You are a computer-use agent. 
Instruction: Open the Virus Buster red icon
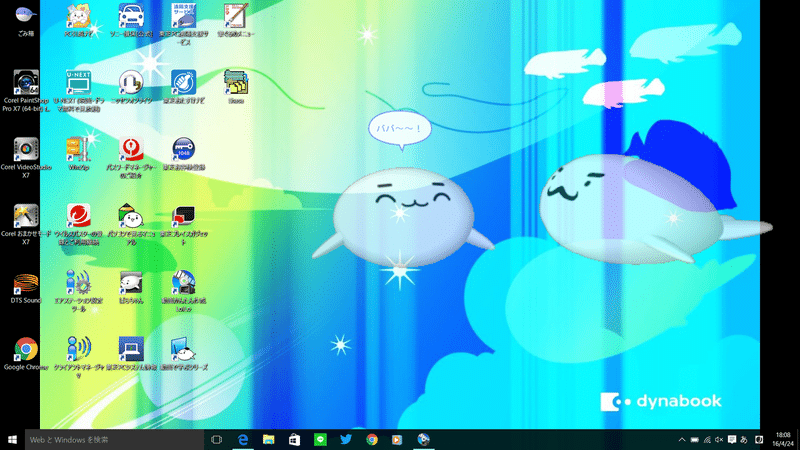point(79,216)
